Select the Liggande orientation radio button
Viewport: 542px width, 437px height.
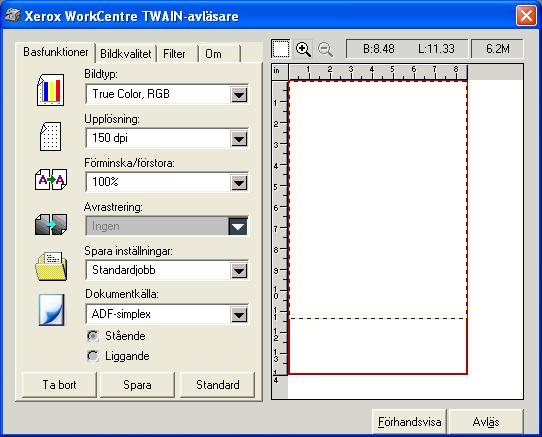click(x=93, y=356)
